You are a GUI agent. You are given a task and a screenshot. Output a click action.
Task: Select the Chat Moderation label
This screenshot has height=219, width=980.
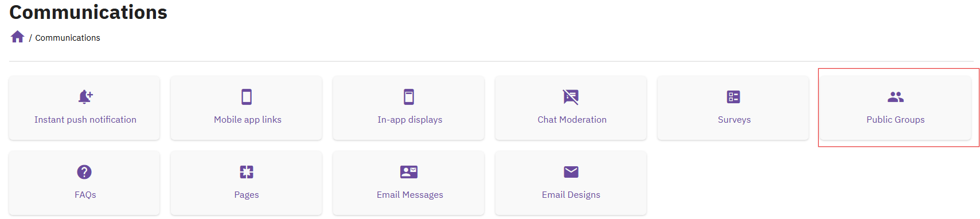[572, 120]
